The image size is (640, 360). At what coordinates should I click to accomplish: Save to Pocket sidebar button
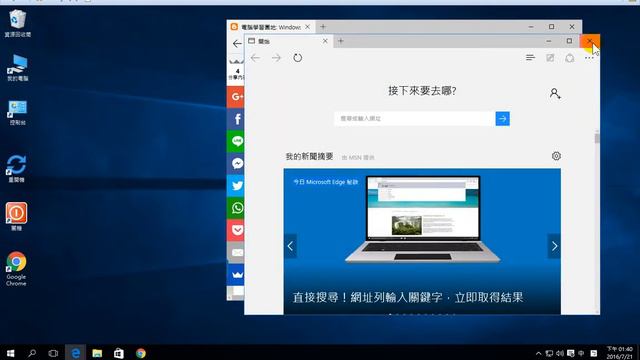coord(236,230)
